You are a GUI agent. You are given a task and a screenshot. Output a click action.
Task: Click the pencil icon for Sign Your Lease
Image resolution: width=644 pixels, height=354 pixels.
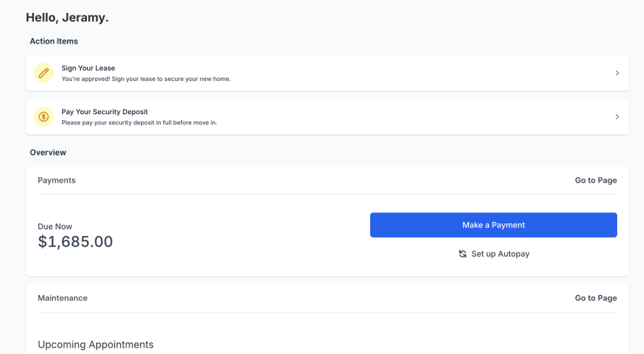tap(43, 73)
